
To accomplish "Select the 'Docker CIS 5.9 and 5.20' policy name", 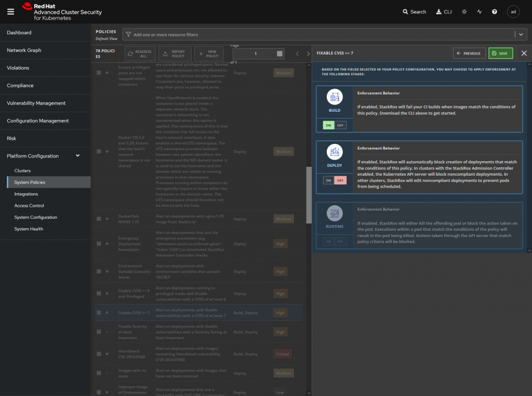I will 134,152.
